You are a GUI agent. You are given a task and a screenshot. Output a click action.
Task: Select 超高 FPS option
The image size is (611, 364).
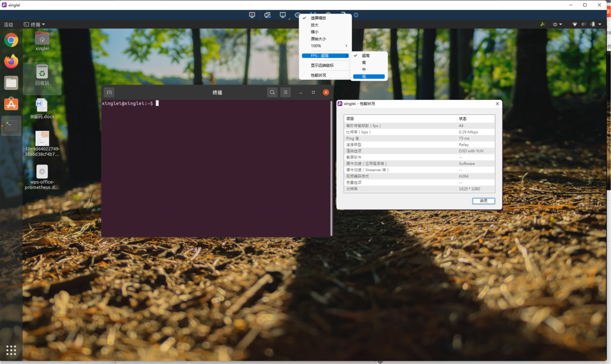pyautogui.click(x=369, y=56)
